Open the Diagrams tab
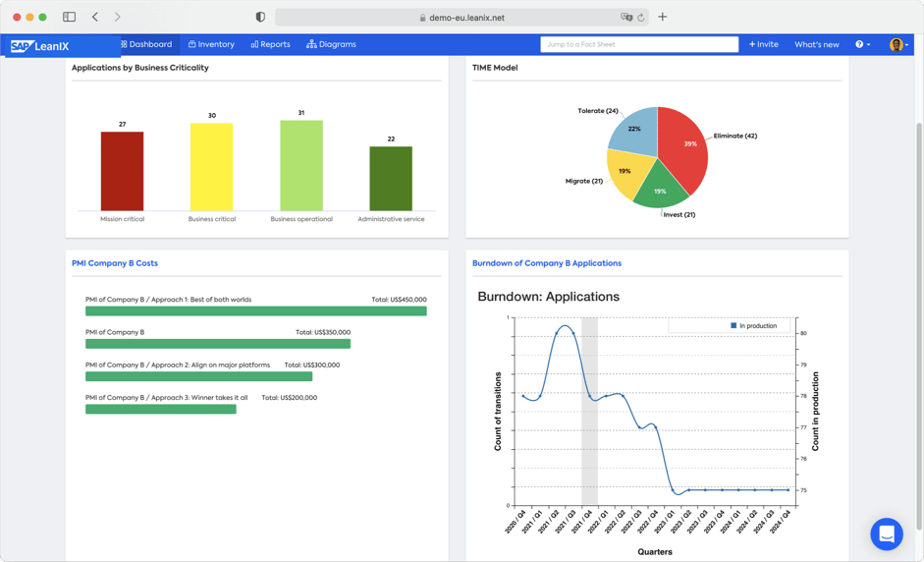The image size is (924, 562). pyautogui.click(x=331, y=44)
